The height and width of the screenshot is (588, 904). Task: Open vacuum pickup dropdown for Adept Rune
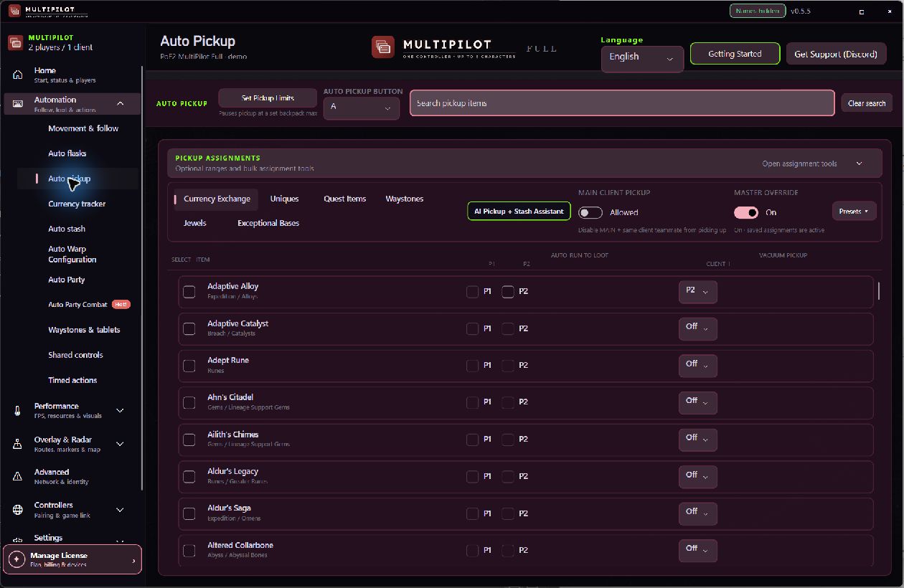(x=697, y=365)
